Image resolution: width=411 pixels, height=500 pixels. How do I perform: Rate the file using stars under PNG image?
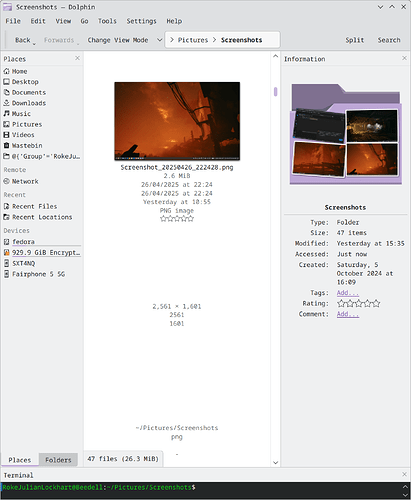point(177,219)
